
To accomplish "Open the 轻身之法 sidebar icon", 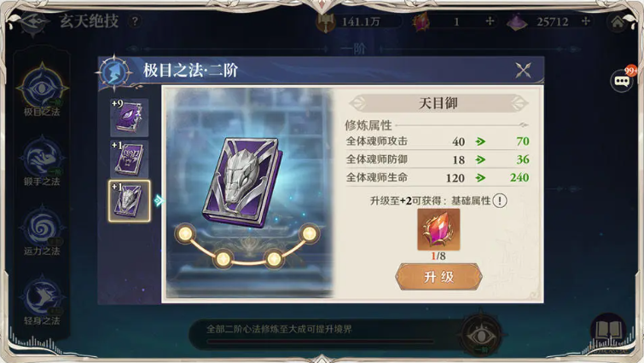I will click(x=42, y=297).
